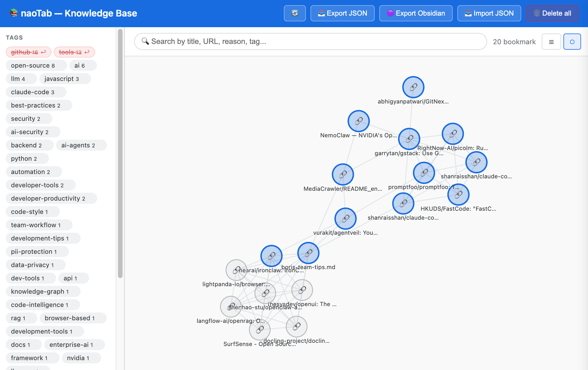This screenshot has height=370, width=588.
Task: Select the browser-based tag
Action: point(73,318)
